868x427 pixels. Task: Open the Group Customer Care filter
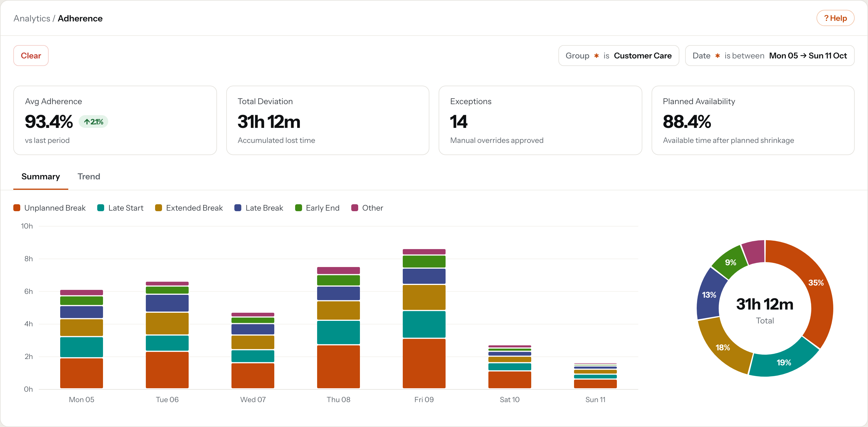[618, 56]
